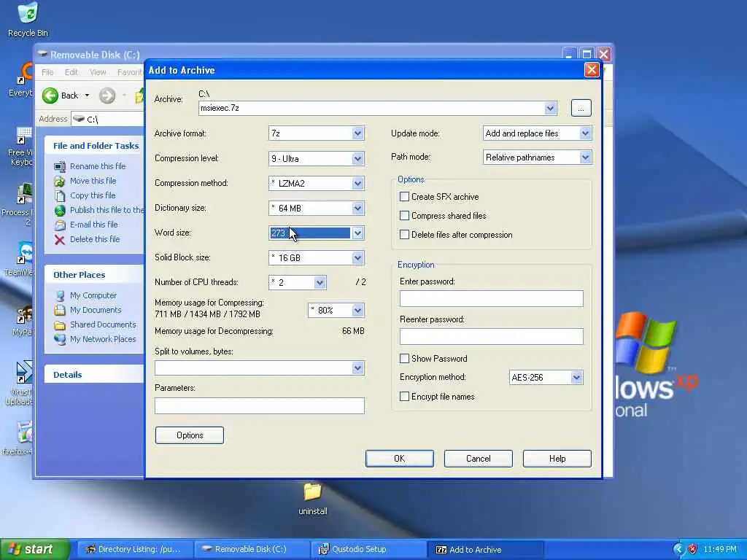Open the Solid Block size dropdown
Image resolution: width=747 pixels, height=560 pixels.
[x=357, y=257]
